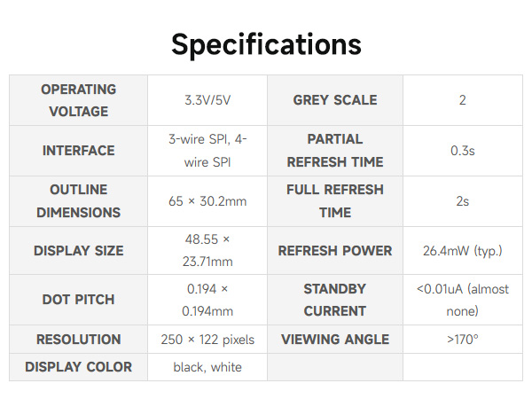Screen dimensions: 532x399
Task: Click the Operating Voltage label cell
Action: (79, 100)
